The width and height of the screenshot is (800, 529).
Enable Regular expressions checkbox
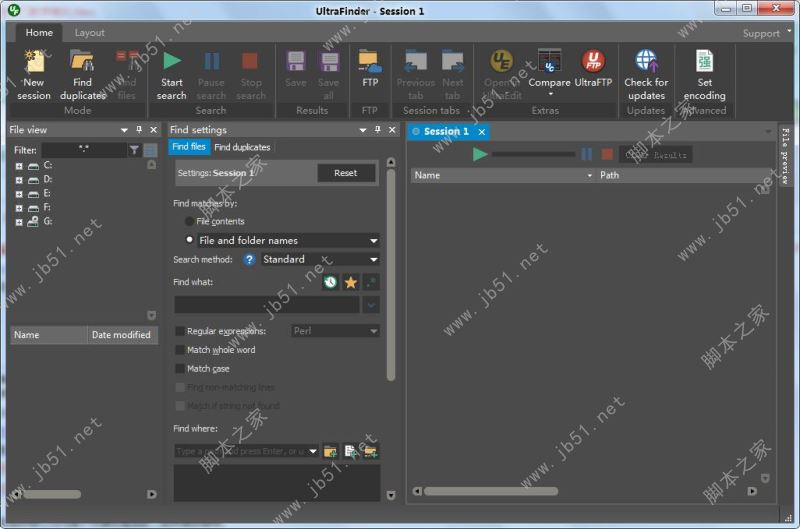click(180, 331)
